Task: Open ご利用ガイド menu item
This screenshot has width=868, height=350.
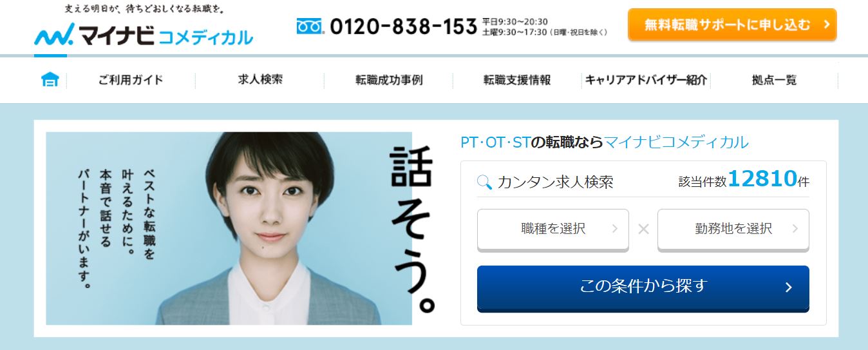Action: [131, 80]
